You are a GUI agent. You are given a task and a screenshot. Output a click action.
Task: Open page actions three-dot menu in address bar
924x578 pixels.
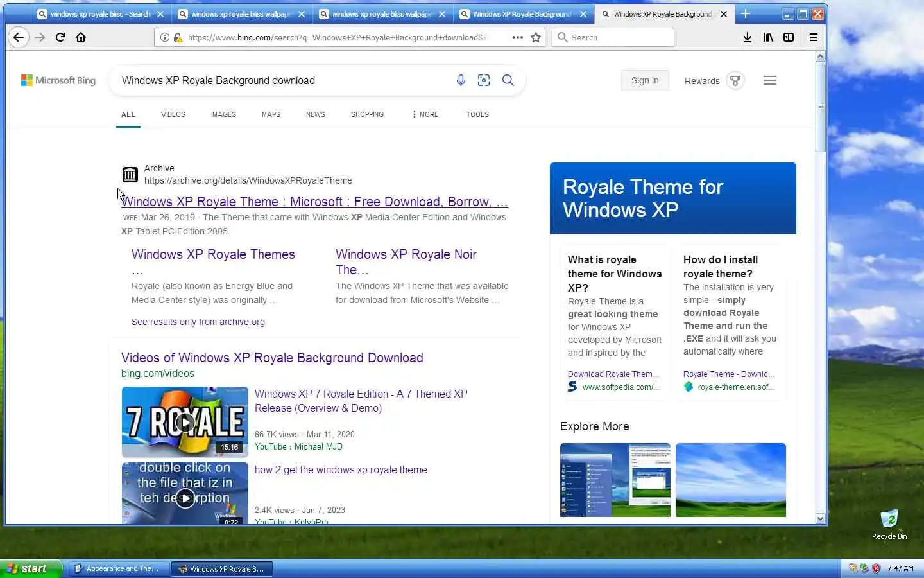click(x=518, y=37)
